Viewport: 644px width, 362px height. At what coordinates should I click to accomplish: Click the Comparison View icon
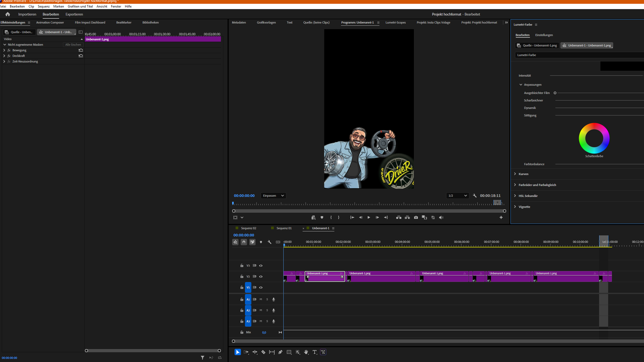click(x=424, y=218)
